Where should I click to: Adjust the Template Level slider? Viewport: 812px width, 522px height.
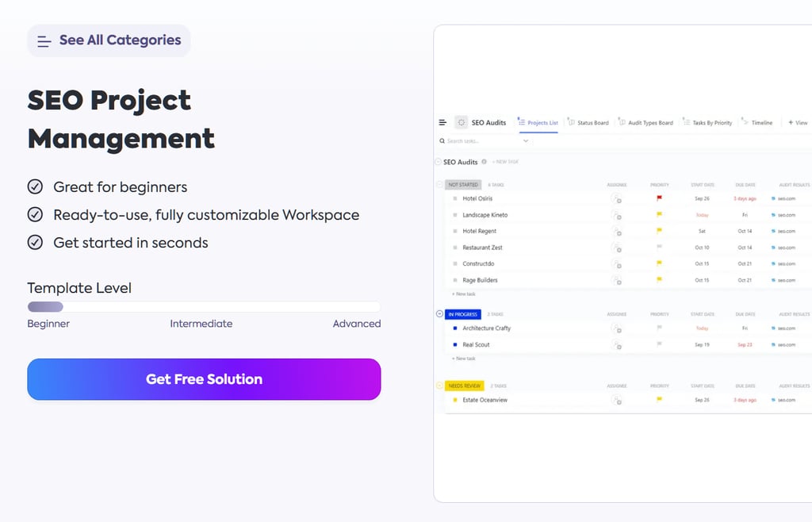(x=45, y=307)
